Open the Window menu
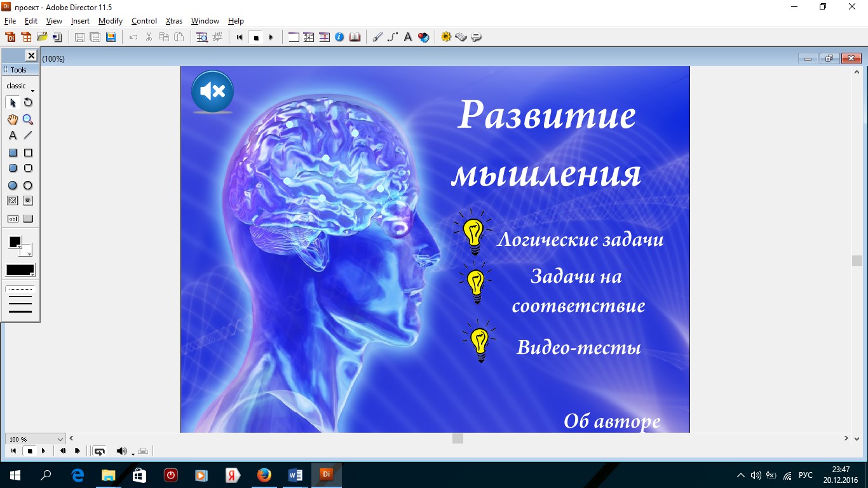868x488 pixels. tap(205, 21)
